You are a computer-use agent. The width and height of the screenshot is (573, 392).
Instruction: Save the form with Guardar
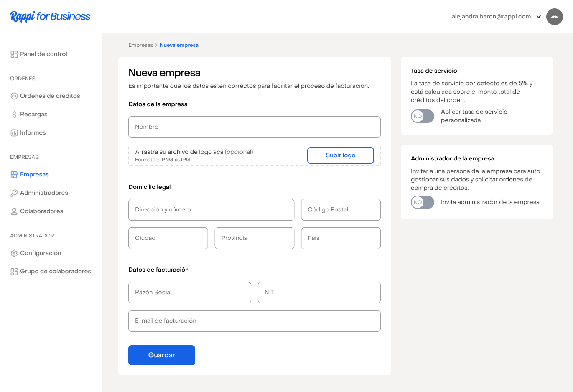point(161,355)
